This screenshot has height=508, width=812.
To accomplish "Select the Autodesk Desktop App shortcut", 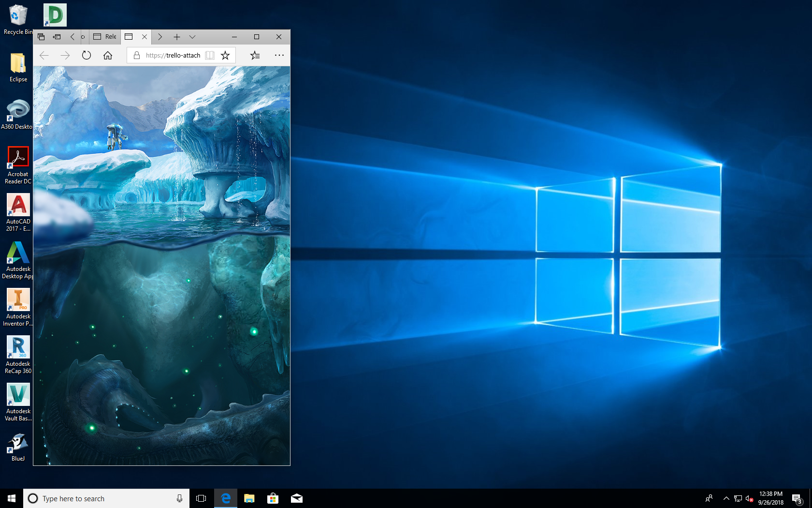I will [x=18, y=260].
